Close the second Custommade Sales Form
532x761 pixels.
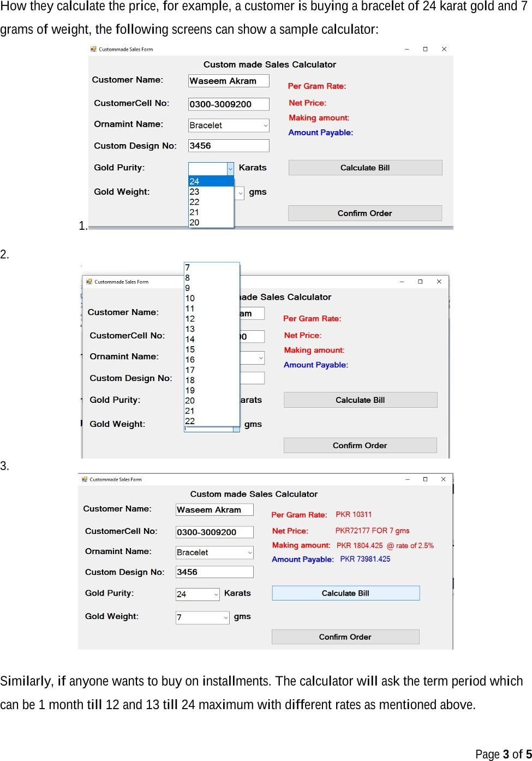click(439, 282)
